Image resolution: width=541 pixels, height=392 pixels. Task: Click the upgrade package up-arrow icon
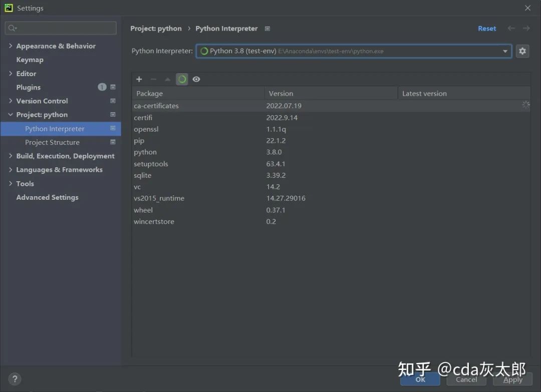click(168, 79)
